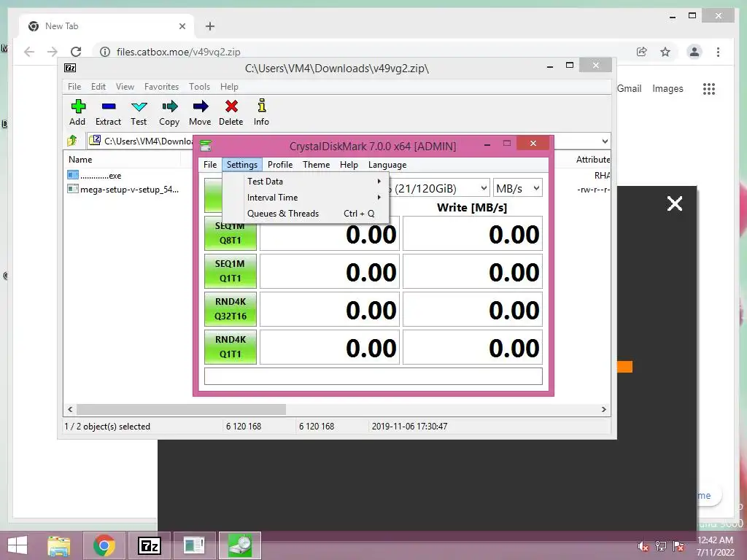Run the SEQ1M Q1T1 test
Image resolution: width=747 pixels, height=560 pixels.
tap(231, 271)
